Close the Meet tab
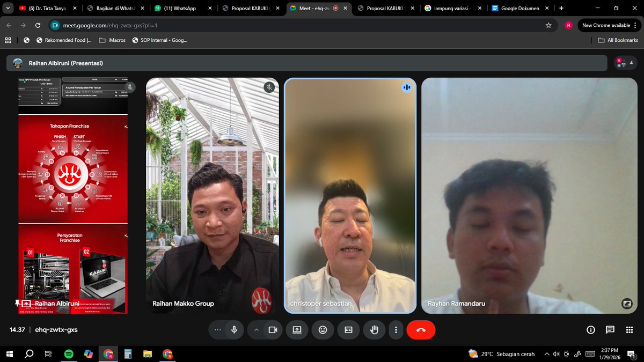The image size is (644, 362). pyautogui.click(x=345, y=9)
